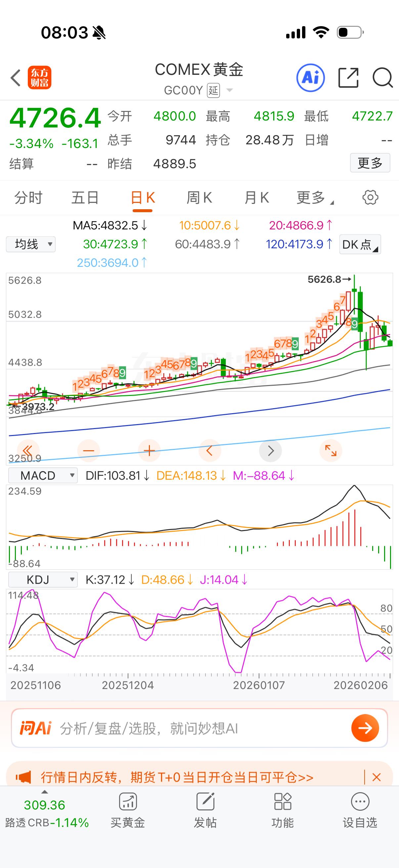Switch to 月K tab
Viewport: 399px width, 868px height.
tap(257, 198)
